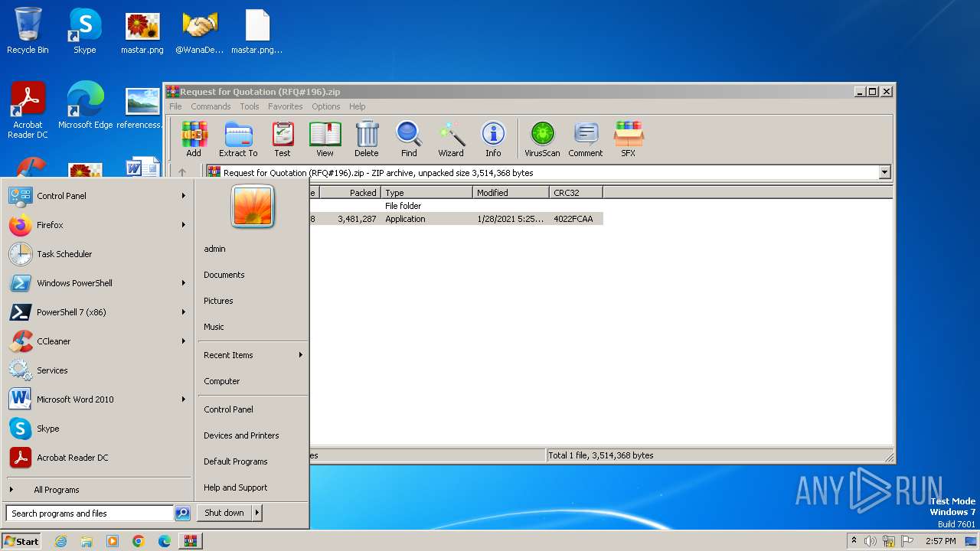Click the volume speaker tray icon
The width and height of the screenshot is (980, 551).
coord(871,541)
